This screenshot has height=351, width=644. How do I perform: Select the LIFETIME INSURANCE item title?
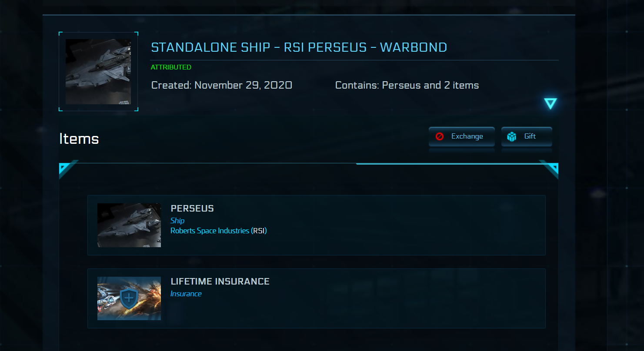(220, 281)
